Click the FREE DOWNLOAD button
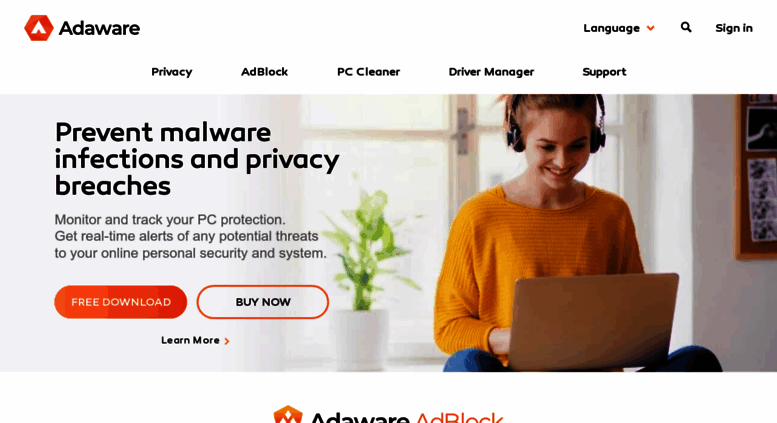 coord(120,302)
